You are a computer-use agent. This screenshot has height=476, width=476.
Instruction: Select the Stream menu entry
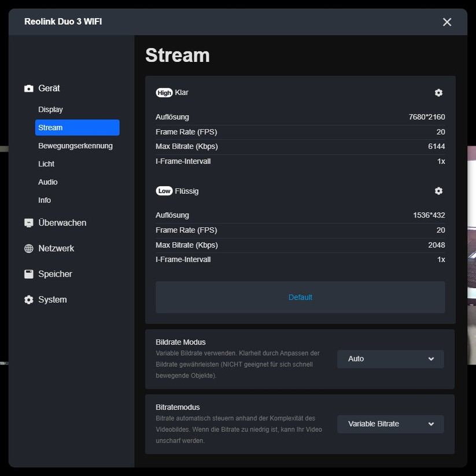[x=50, y=127]
